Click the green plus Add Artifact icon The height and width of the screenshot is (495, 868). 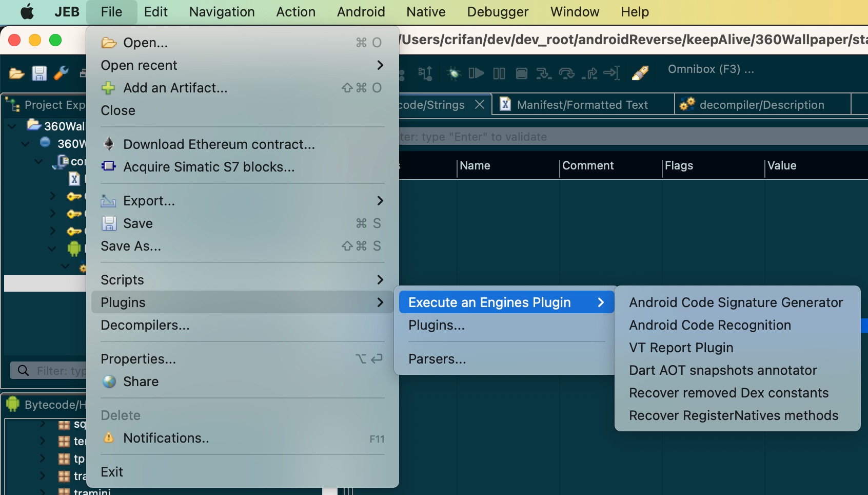point(108,88)
